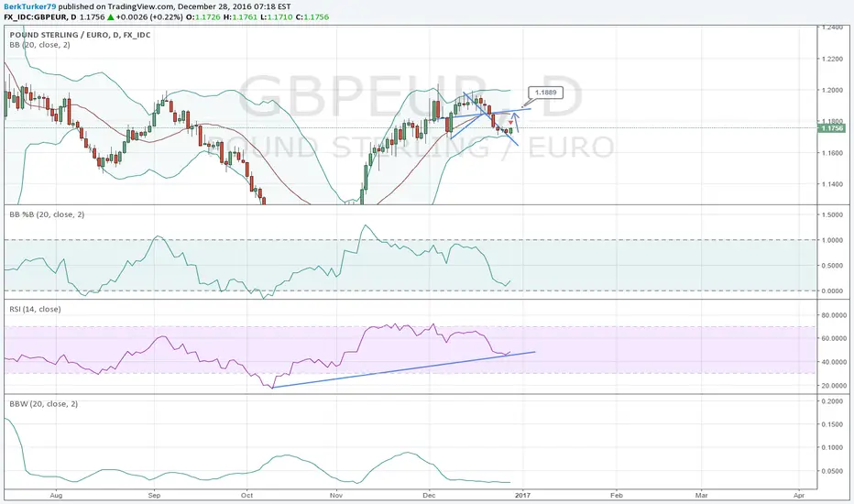Click the Sep label on time axis
Screen dimensions: 854x504
coord(154,495)
